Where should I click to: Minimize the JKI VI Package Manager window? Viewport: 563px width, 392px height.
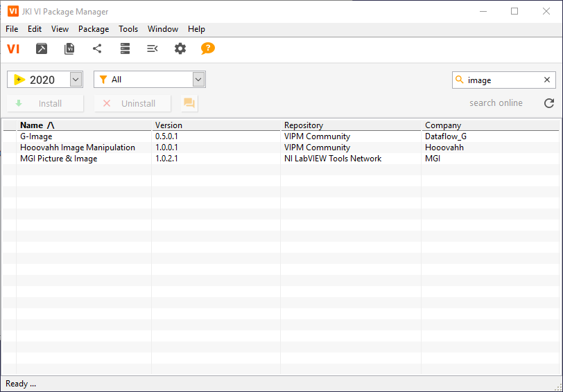pyautogui.click(x=483, y=11)
